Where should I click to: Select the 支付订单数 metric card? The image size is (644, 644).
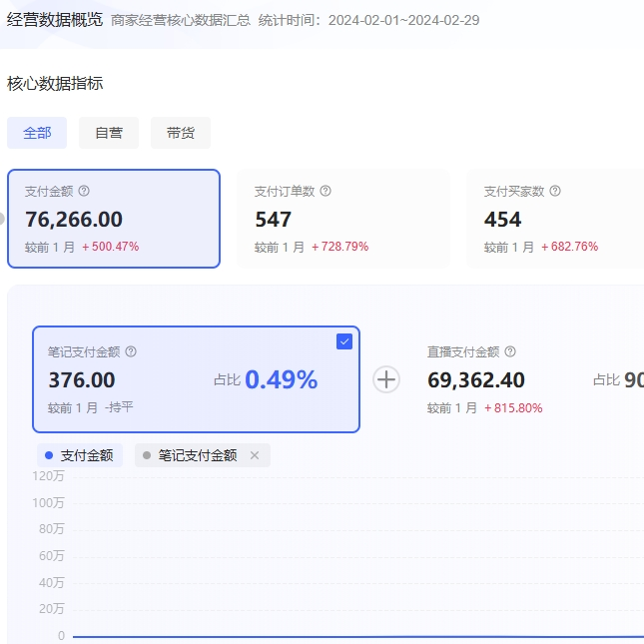(x=342, y=219)
